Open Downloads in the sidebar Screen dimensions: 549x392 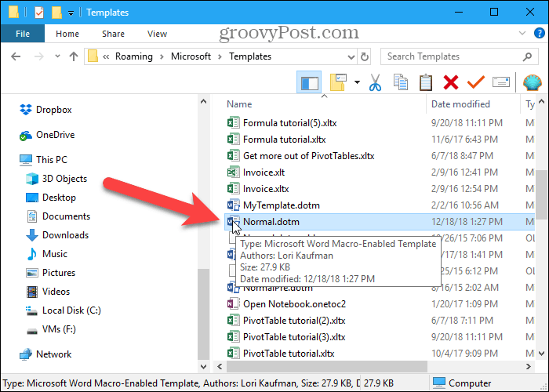coord(57,235)
